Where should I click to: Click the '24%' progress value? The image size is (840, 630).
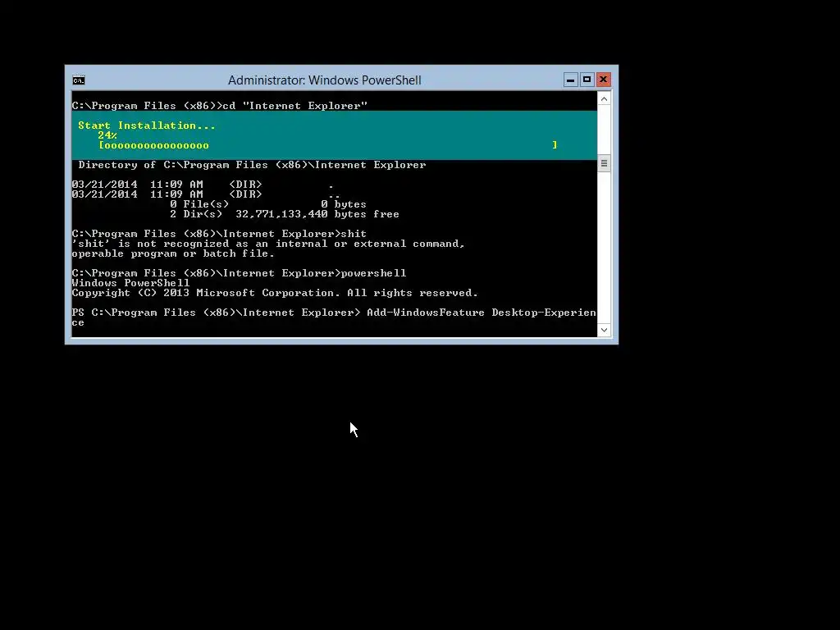pyautogui.click(x=107, y=135)
